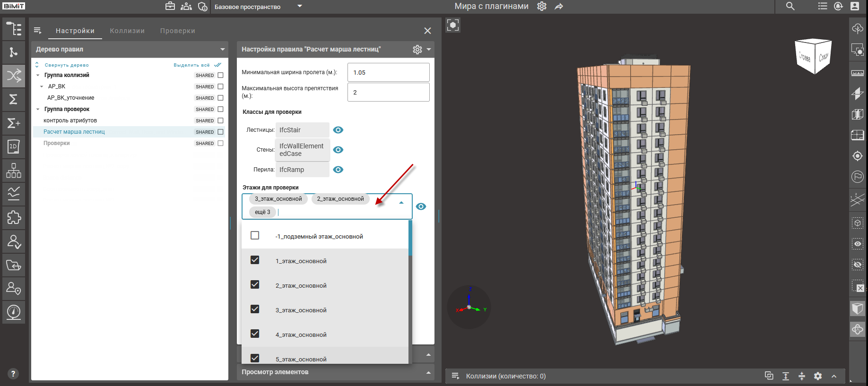Click the ещё 3 chip
The height and width of the screenshot is (386, 868).
262,212
